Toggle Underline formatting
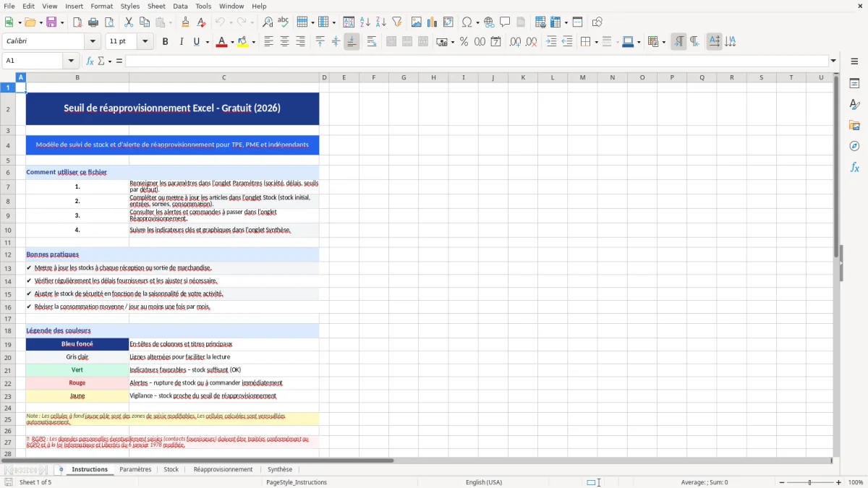Viewport: 868px width, 488px height. pyautogui.click(x=196, y=42)
